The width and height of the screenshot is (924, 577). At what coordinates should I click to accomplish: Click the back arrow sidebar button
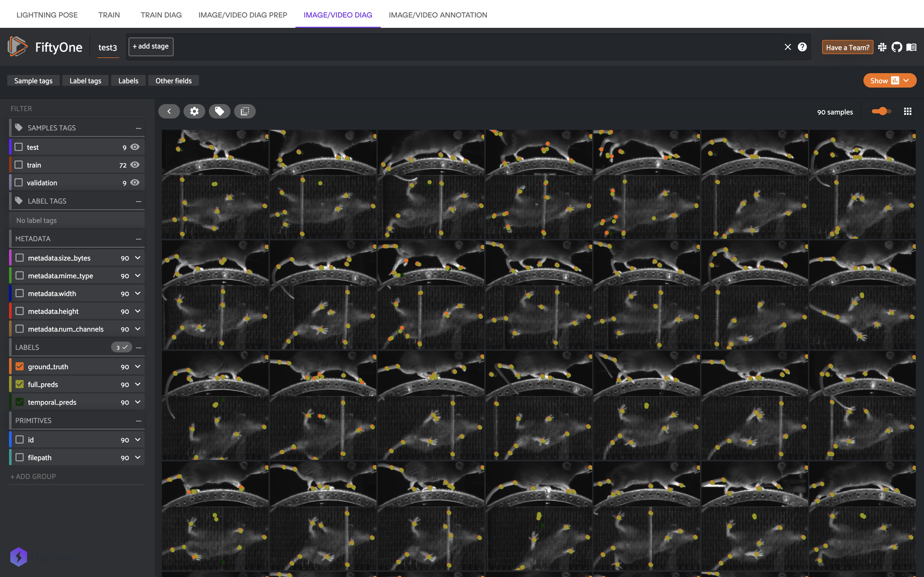pos(169,111)
